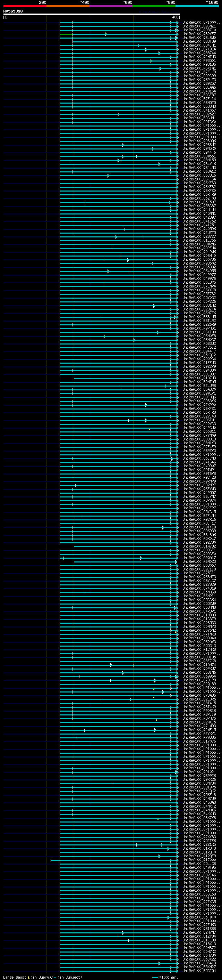Select hit UniRef100_Q40164

(x=199, y=91)
